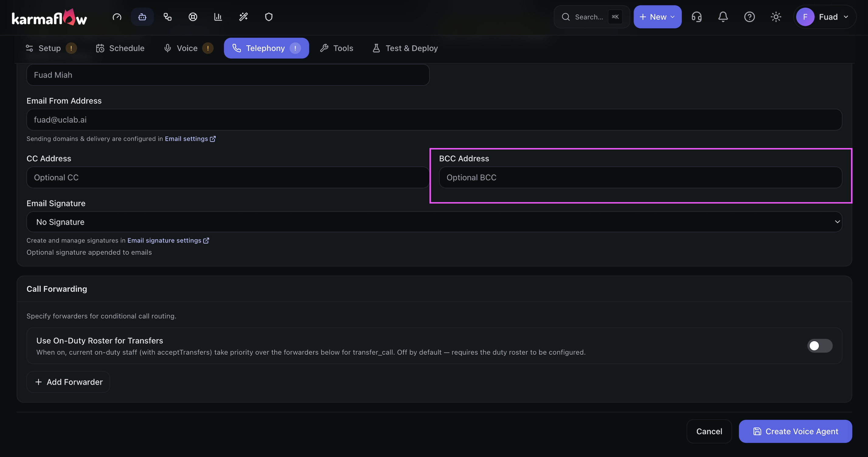Click the Add Forwarder button
Image resolution: width=868 pixels, height=457 pixels.
(68, 382)
